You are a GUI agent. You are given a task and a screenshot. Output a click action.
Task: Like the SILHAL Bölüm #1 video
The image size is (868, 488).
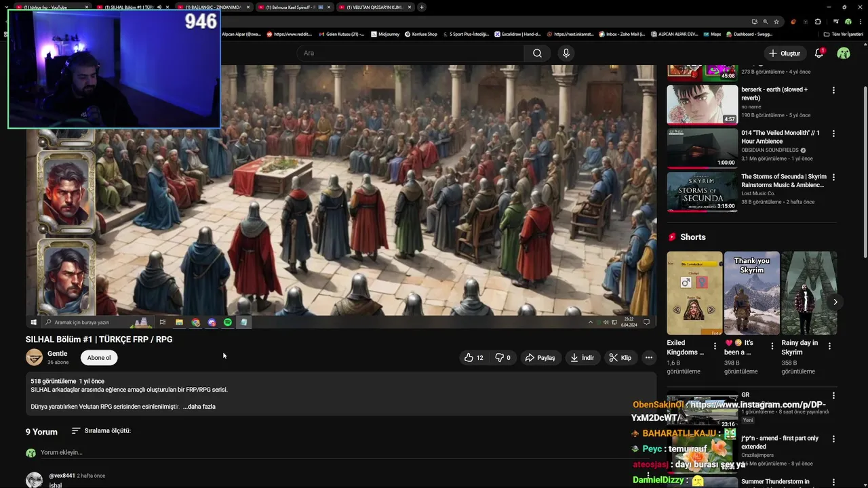(x=474, y=358)
